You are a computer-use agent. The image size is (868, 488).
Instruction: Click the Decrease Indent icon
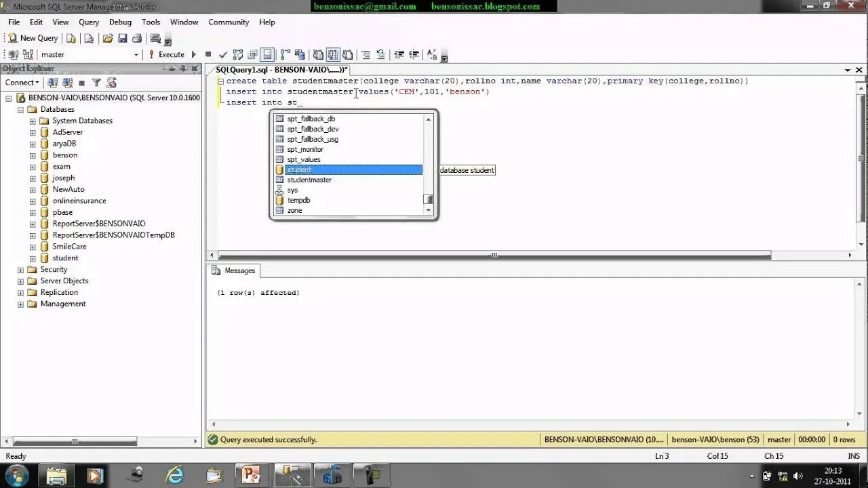coord(399,54)
